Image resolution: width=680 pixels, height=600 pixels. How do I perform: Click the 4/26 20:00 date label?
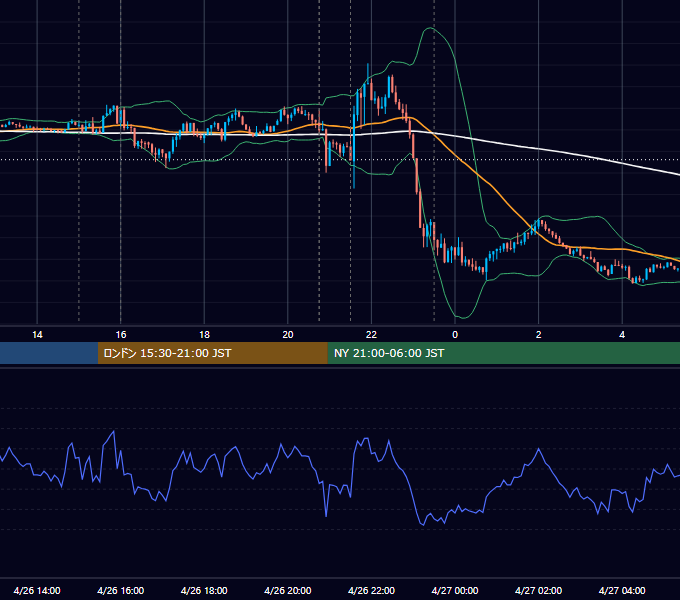[x=288, y=590]
